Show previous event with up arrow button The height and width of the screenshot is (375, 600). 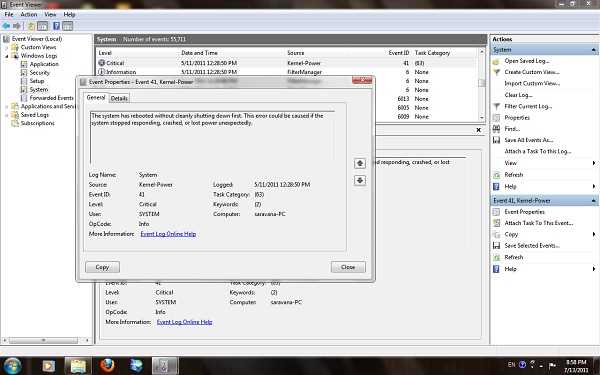(x=360, y=164)
